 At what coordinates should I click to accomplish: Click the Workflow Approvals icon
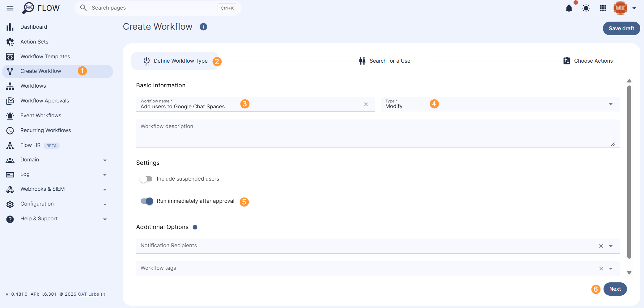tap(10, 101)
